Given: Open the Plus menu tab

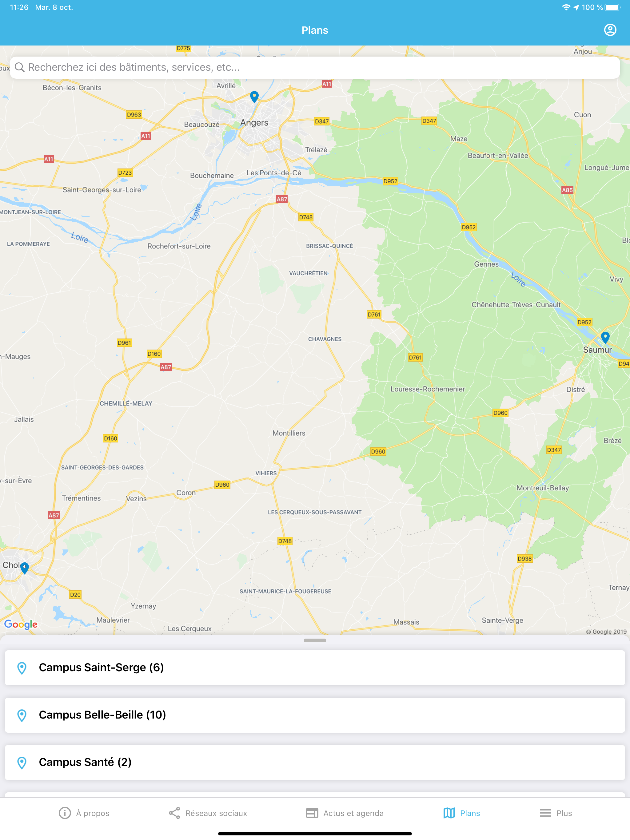Looking at the screenshot, I should (556, 813).
